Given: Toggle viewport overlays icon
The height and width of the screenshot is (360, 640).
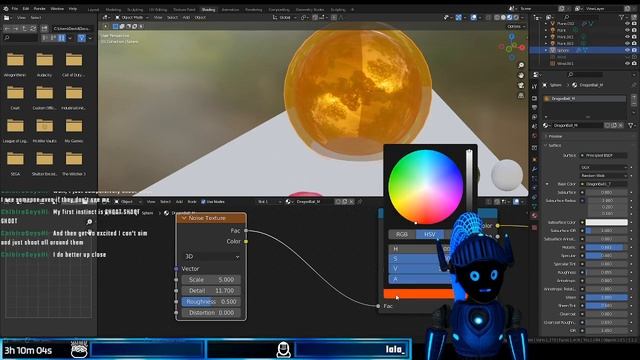Looking at the screenshot, I should (x=473, y=18).
